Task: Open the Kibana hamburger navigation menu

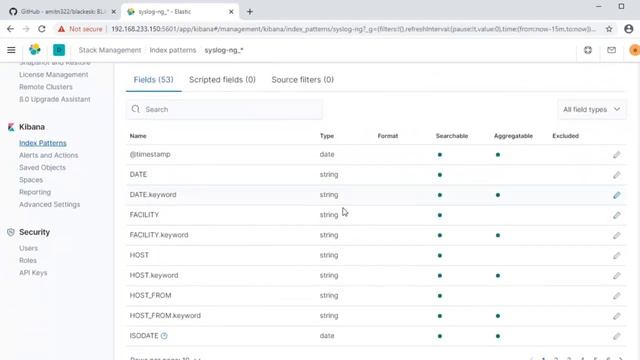Action: (x=11, y=50)
